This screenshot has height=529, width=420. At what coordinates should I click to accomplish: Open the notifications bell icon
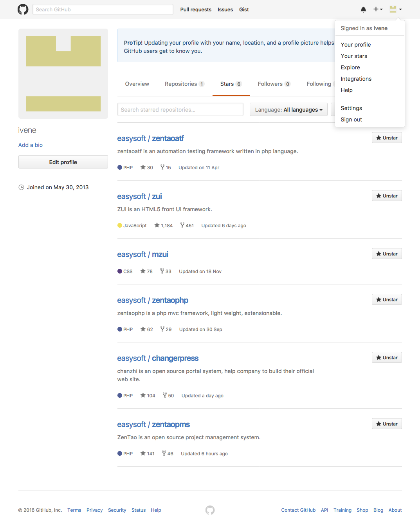pyautogui.click(x=363, y=9)
